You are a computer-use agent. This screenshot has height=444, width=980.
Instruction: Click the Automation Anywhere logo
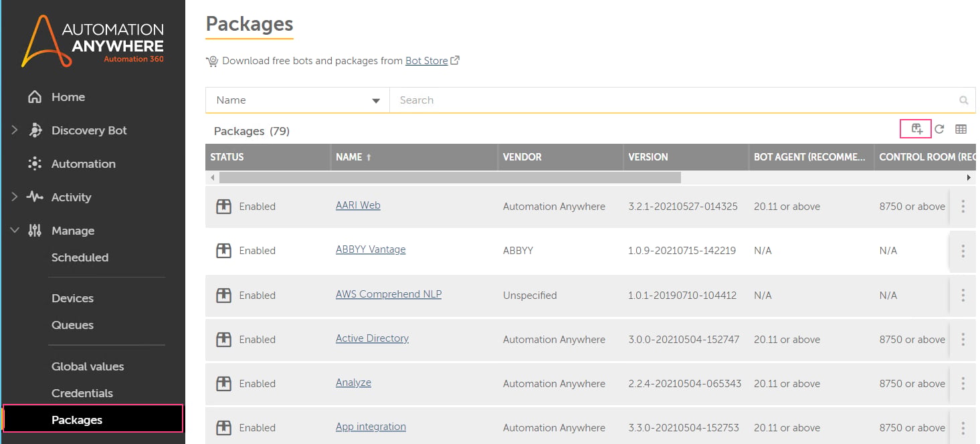pos(92,40)
